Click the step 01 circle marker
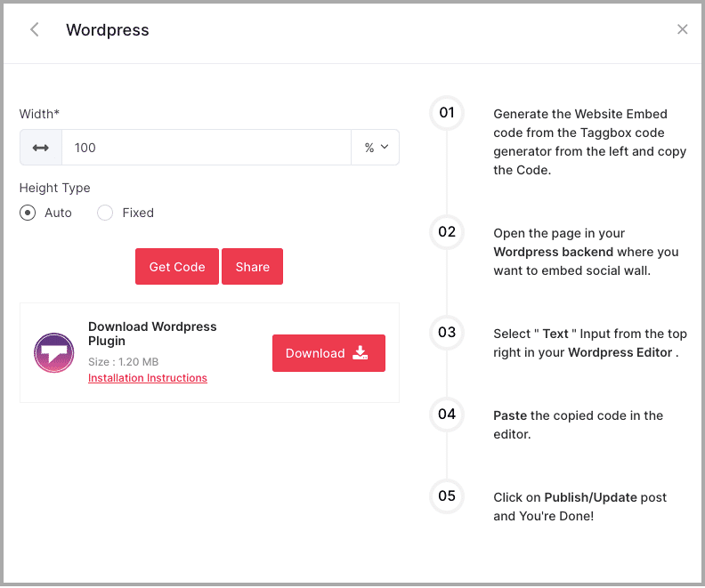 coord(447,113)
